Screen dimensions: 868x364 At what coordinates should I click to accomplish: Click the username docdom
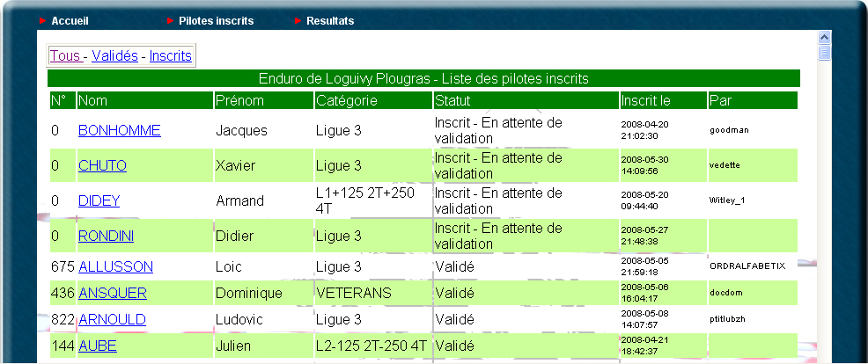[725, 293]
